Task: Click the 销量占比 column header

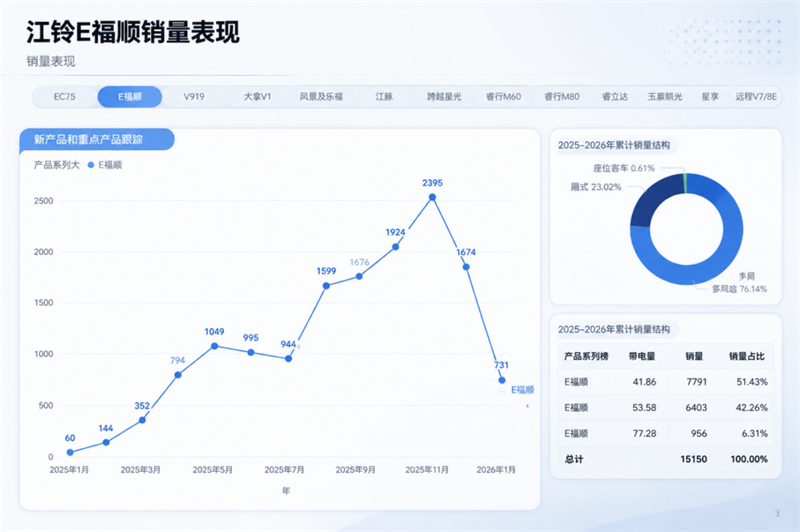Action: click(x=746, y=357)
